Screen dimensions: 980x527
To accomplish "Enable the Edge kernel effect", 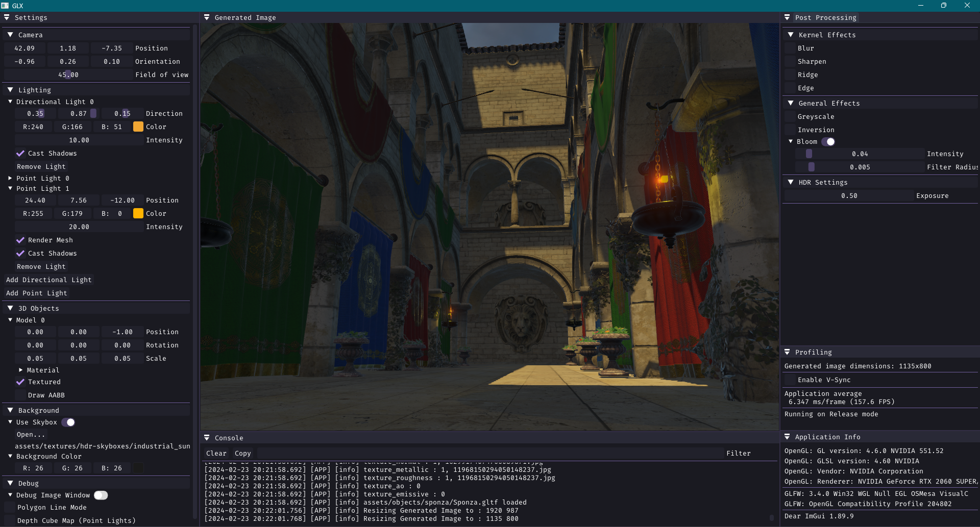I will (x=790, y=88).
